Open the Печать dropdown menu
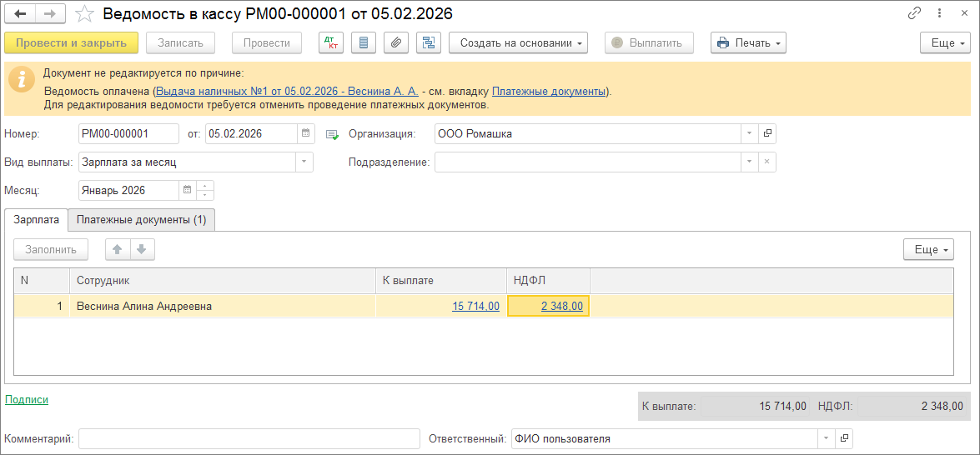This screenshot has height=455, width=980. [748, 42]
